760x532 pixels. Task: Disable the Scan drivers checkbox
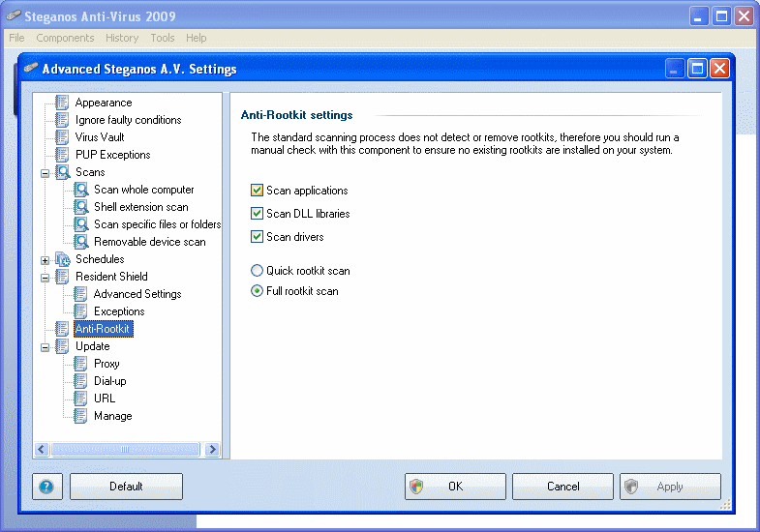[x=258, y=237]
